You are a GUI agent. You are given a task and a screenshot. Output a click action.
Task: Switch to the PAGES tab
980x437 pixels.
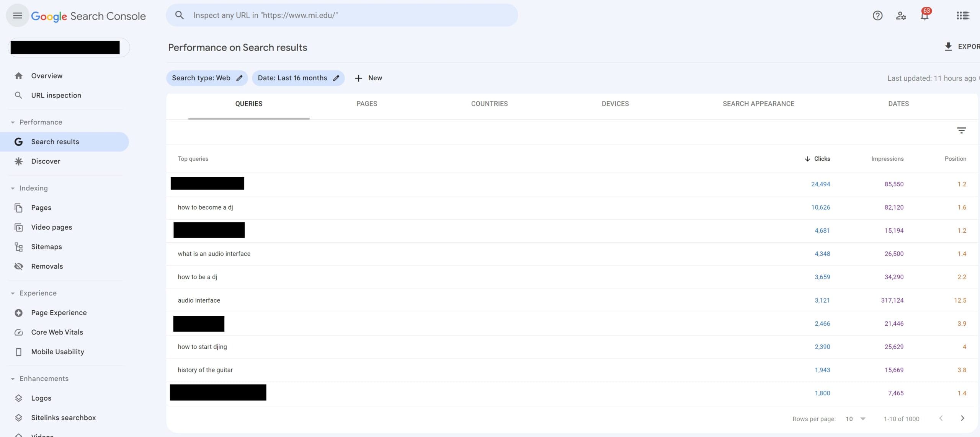coord(366,104)
